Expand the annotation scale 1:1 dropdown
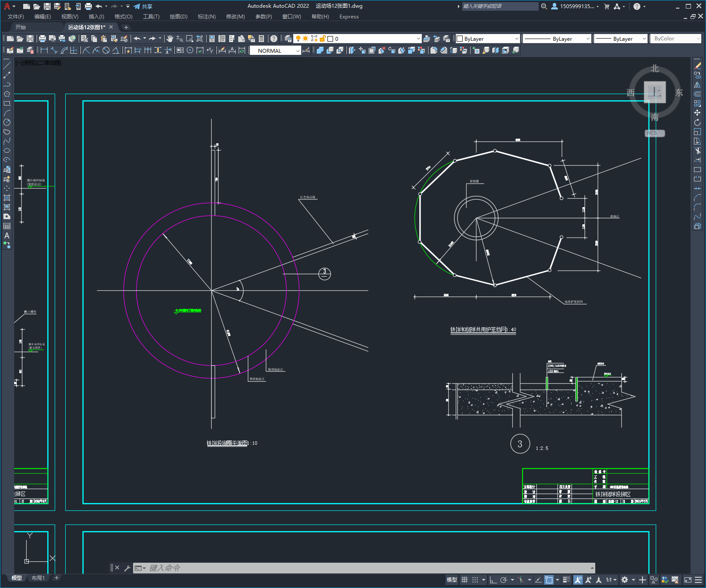This screenshot has height=588, width=706. click(611, 580)
